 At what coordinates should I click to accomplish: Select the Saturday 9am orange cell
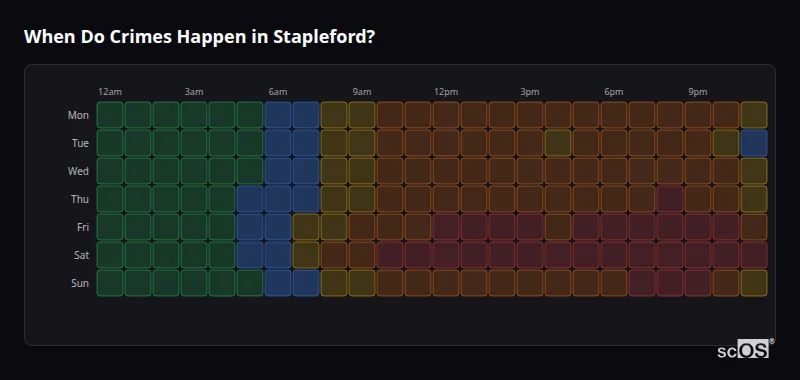362,255
